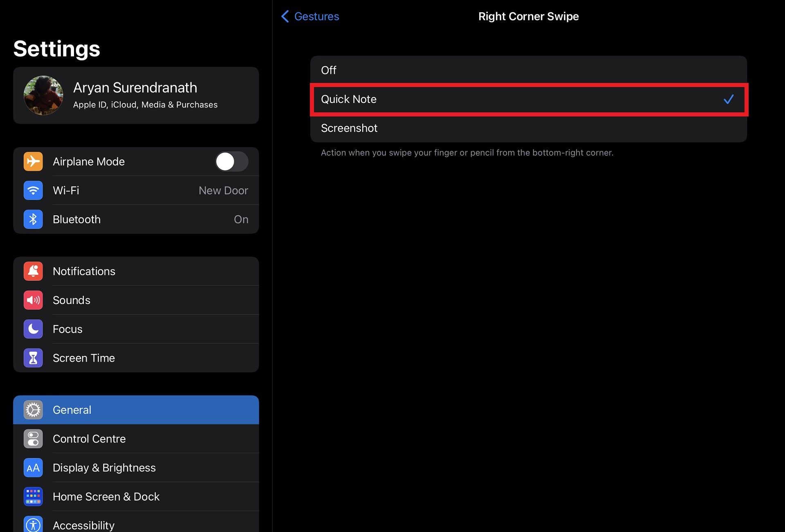Tap the General gear icon

[x=33, y=410]
